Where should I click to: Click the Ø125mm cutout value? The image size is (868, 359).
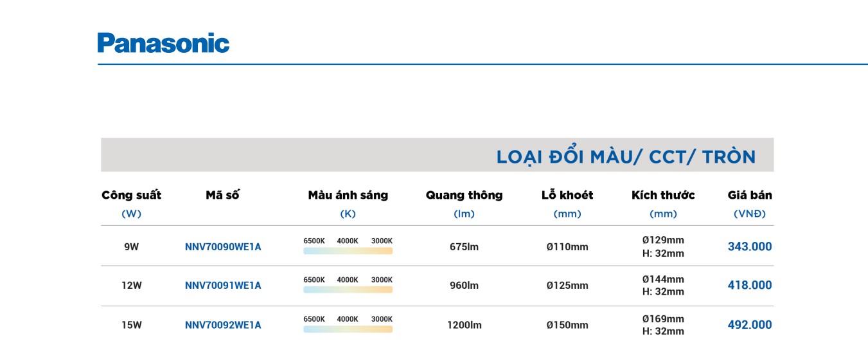coord(567,286)
